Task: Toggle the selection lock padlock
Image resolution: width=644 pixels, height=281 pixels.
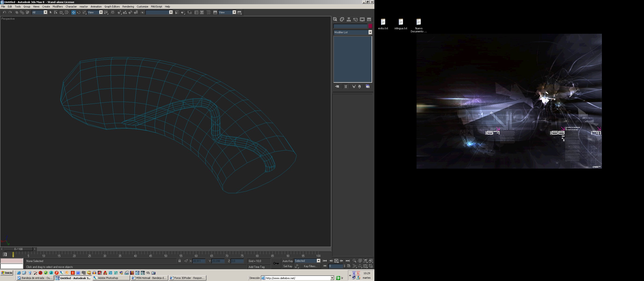Action: click(179, 261)
